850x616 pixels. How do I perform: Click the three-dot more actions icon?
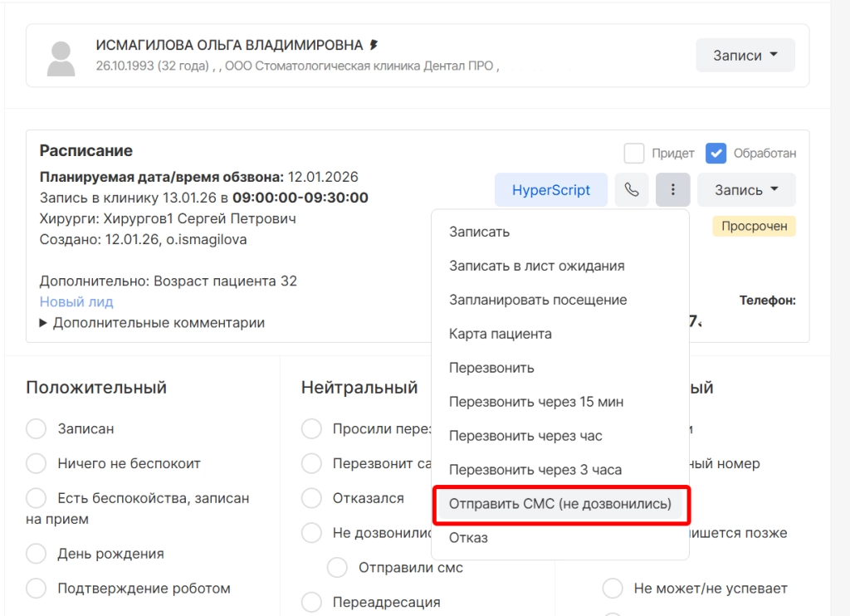coord(672,190)
